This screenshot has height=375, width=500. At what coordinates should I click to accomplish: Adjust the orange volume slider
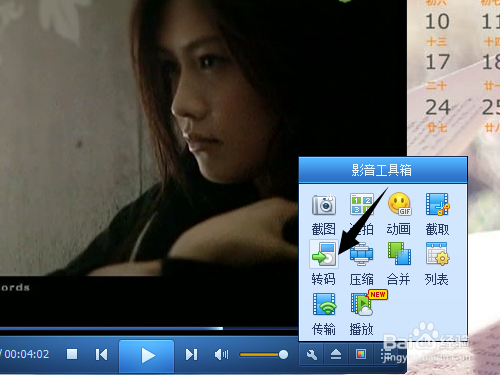(x=264, y=354)
